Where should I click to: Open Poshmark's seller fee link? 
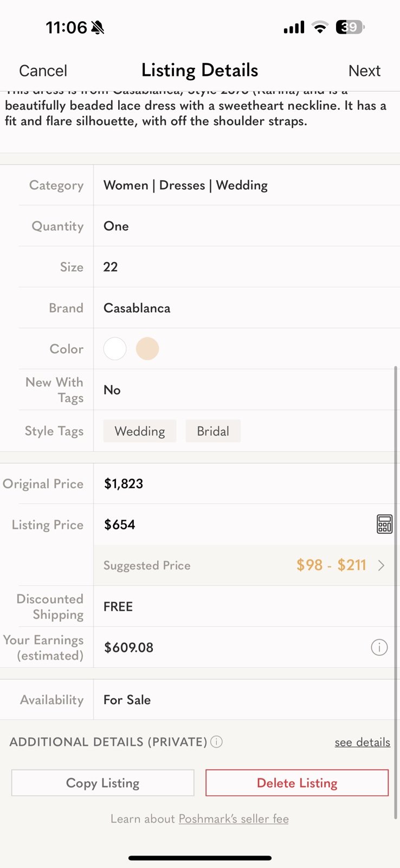234,819
